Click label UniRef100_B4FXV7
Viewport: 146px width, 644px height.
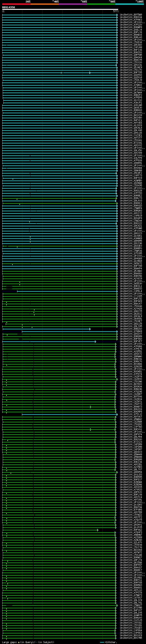[131, 610]
